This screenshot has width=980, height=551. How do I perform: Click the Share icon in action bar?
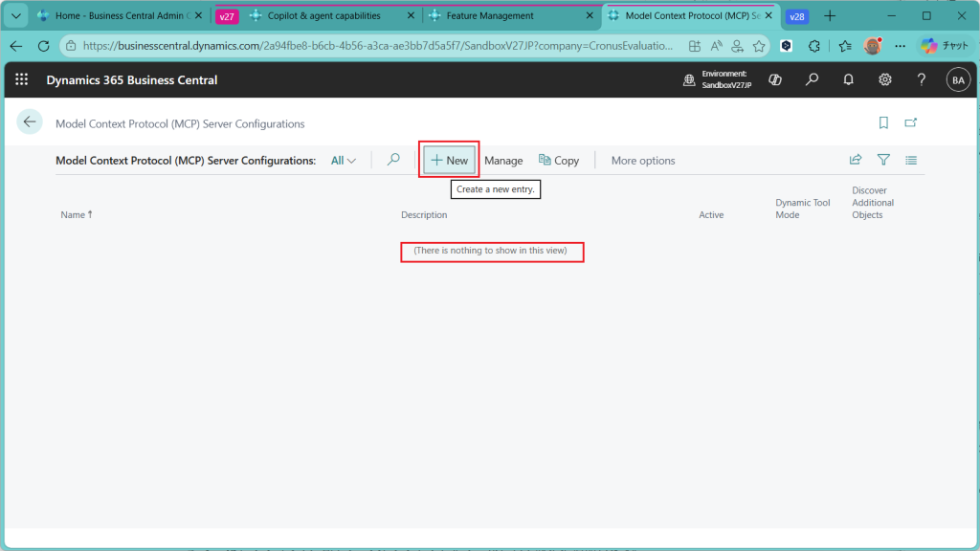[856, 160]
